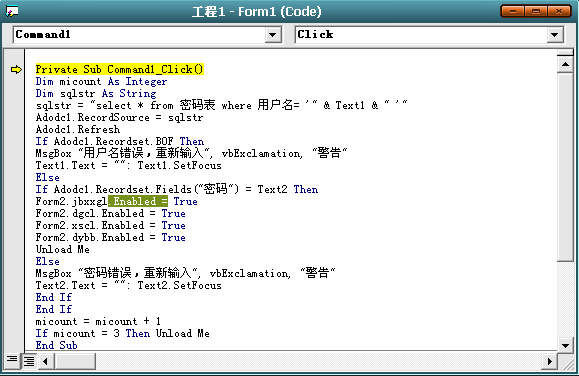The height and width of the screenshot is (376, 579).
Task: Click the horizontal scrollbar thumb
Action: [75, 361]
